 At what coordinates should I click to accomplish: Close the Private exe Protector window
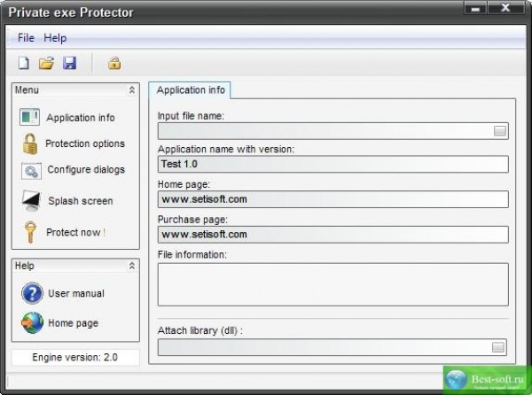[505, 8]
